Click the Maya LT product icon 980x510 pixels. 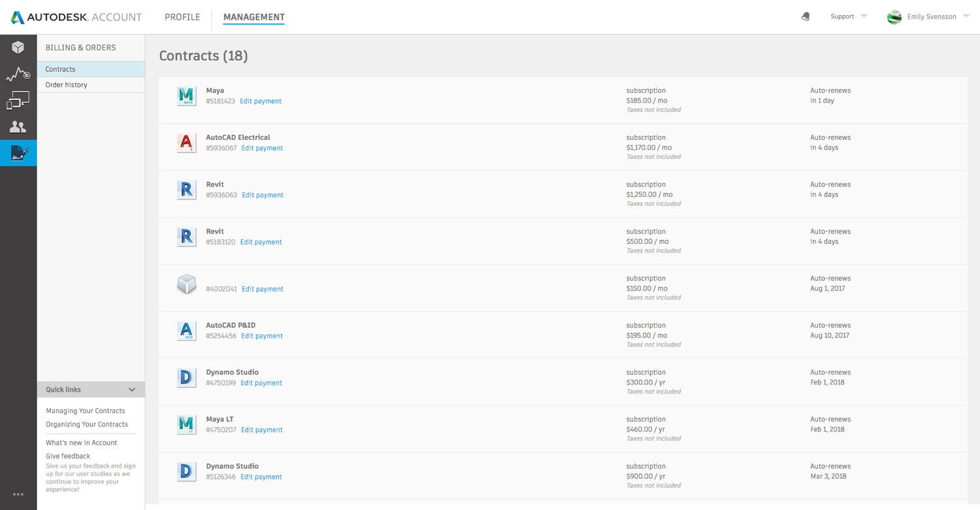point(186,425)
